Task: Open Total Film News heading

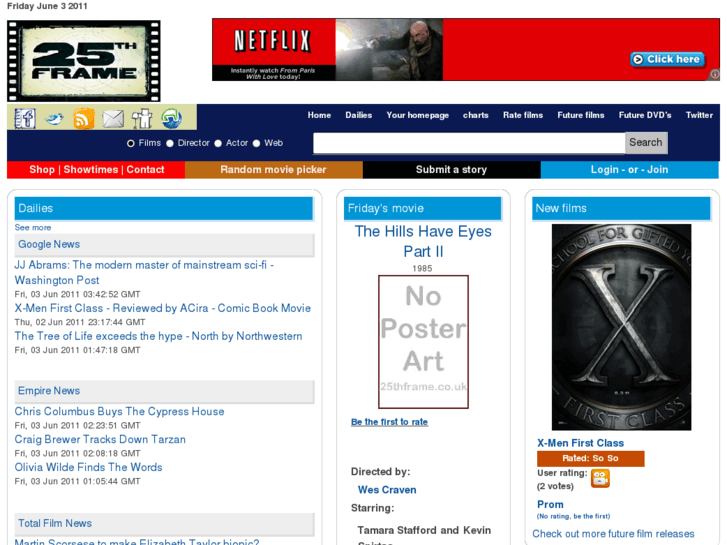Action: point(55,524)
